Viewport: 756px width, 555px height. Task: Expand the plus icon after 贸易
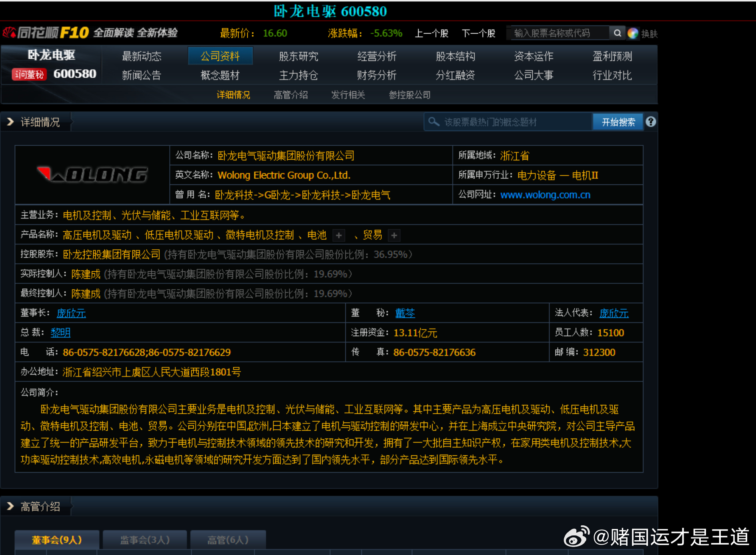(394, 235)
